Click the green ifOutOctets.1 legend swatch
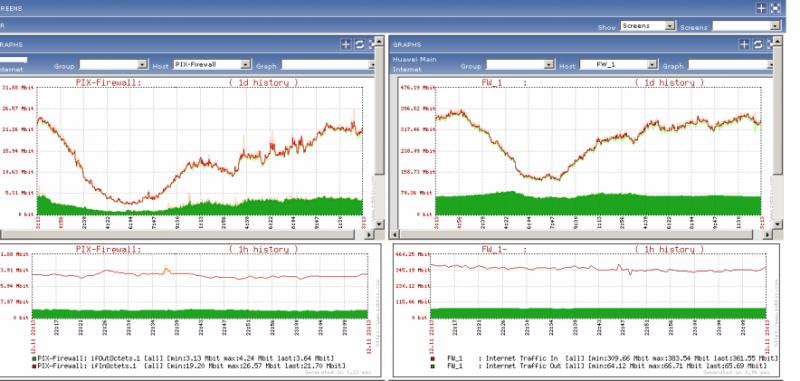The width and height of the screenshot is (800, 381). [x=34, y=359]
